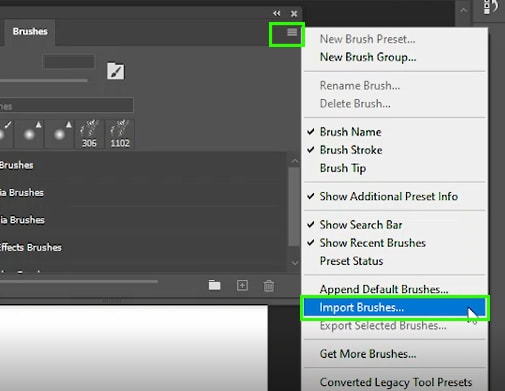Choose New Brush Group... menu item
The height and width of the screenshot is (391, 505).
click(x=368, y=57)
